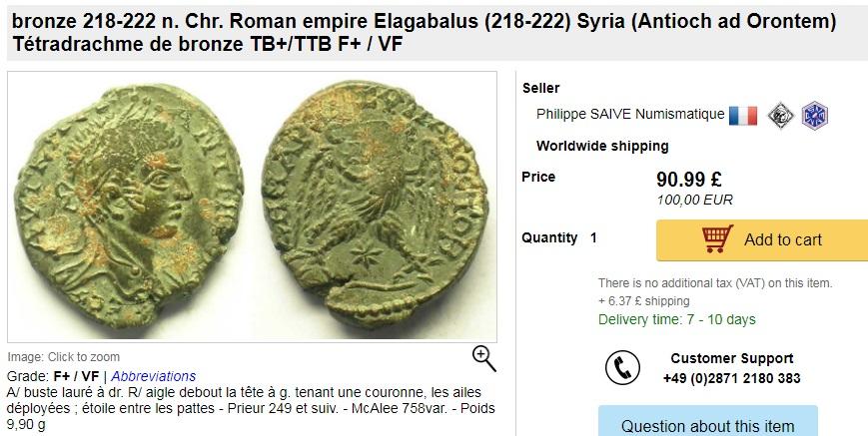Select the Image: Click to zoom caption
868x436 pixels.
(x=63, y=357)
